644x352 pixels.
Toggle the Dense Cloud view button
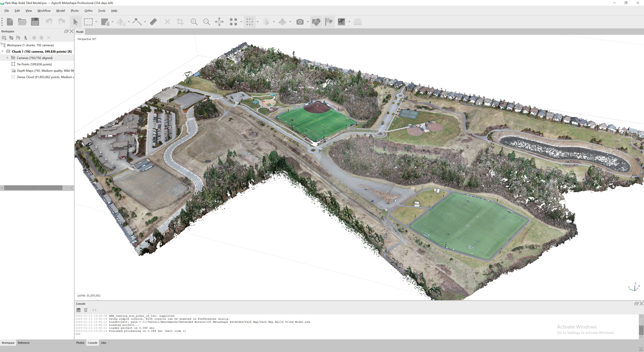(x=250, y=22)
